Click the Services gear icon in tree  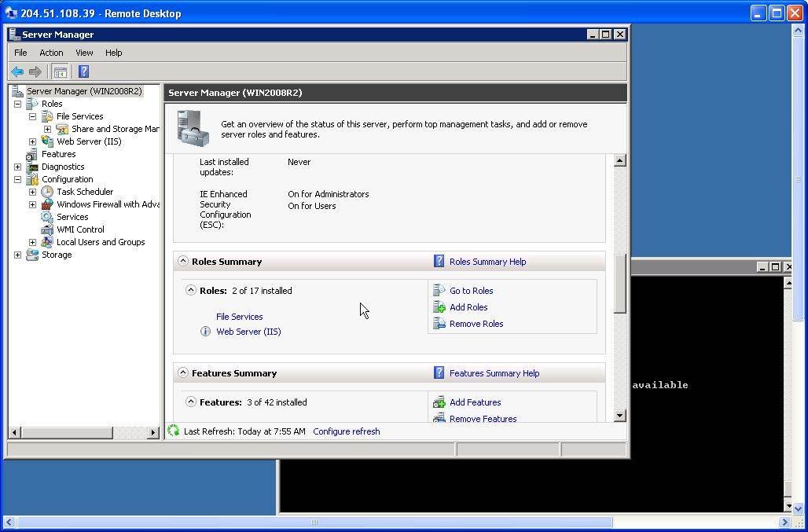pyautogui.click(x=47, y=217)
